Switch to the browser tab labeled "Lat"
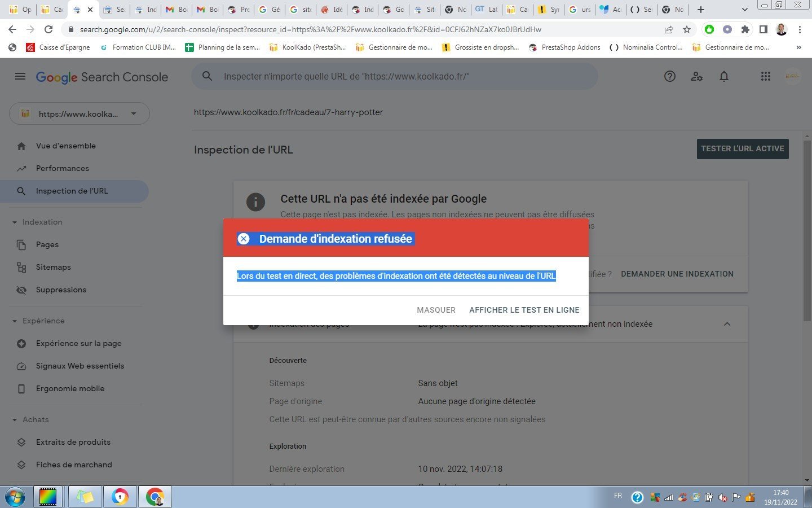The height and width of the screenshot is (508, 812). point(487,10)
